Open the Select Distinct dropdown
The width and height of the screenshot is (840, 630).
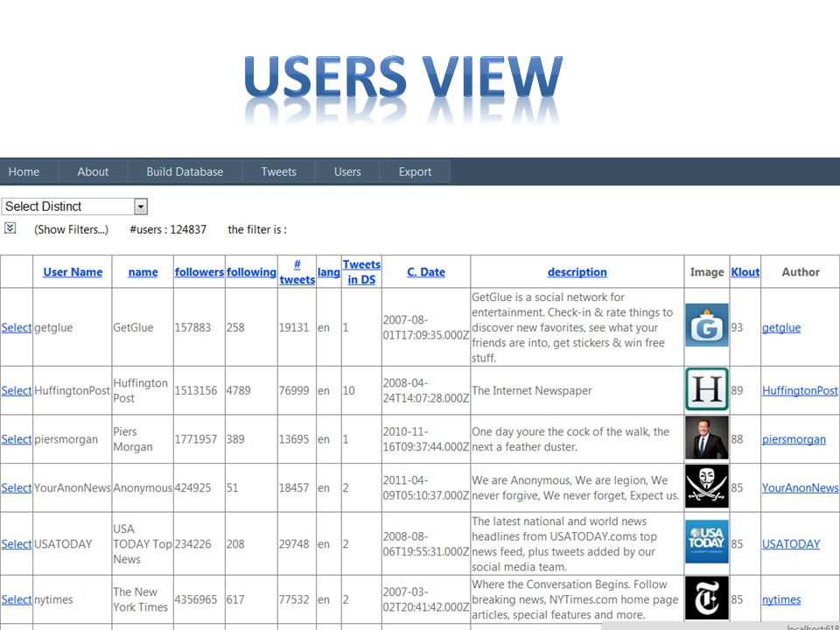74,206
